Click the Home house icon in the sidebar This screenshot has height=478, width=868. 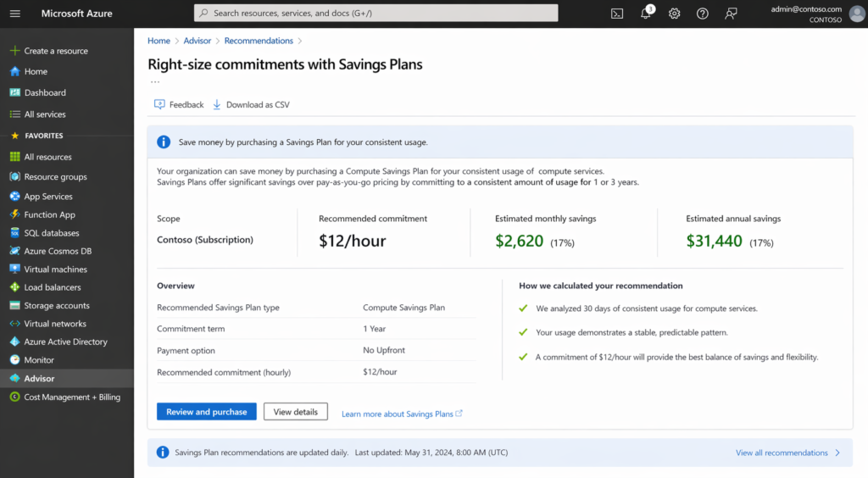pyautogui.click(x=15, y=71)
